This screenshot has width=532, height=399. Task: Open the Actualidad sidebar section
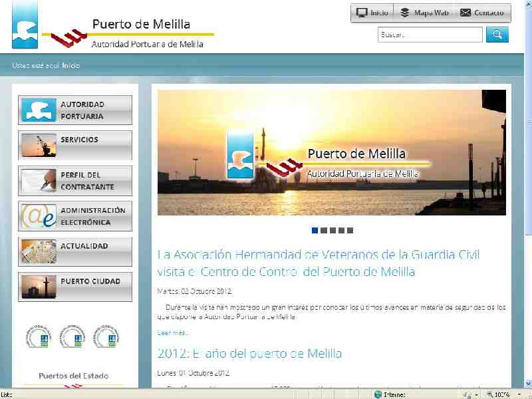coord(75,251)
